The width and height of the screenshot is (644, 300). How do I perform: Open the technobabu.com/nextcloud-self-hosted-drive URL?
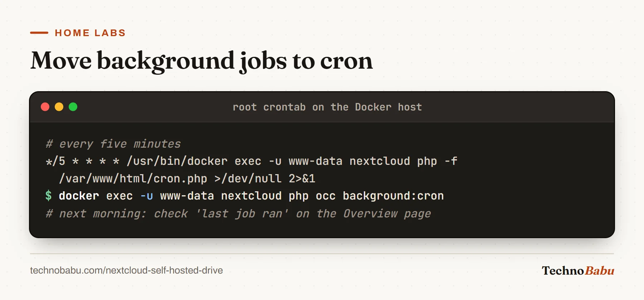(x=126, y=270)
